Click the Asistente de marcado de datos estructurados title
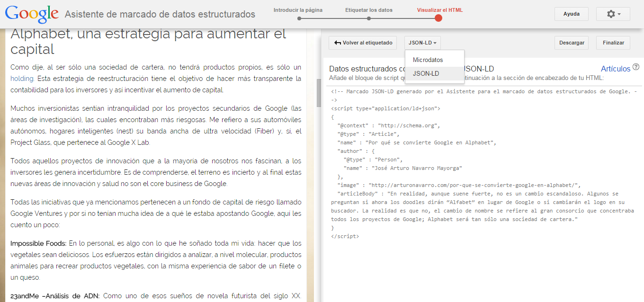The height and width of the screenshot is (302, 644). [x=160, y=14]
